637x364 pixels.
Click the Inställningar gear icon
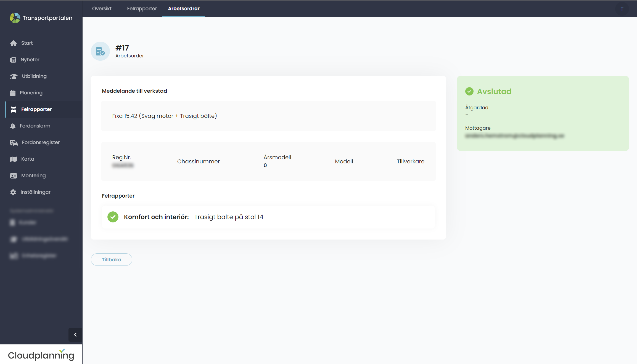(x=13, y=192)
